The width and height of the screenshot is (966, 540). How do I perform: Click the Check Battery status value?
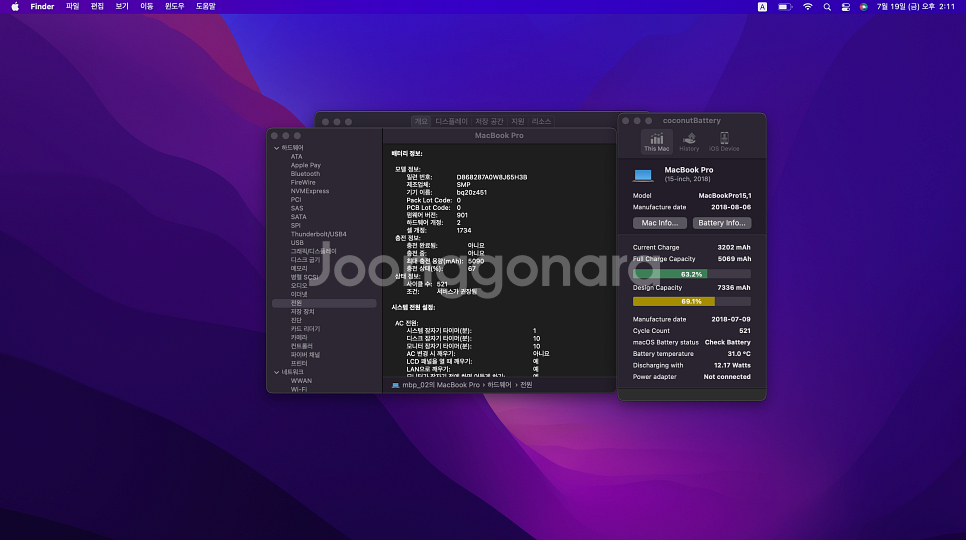(x=727, y=342)
